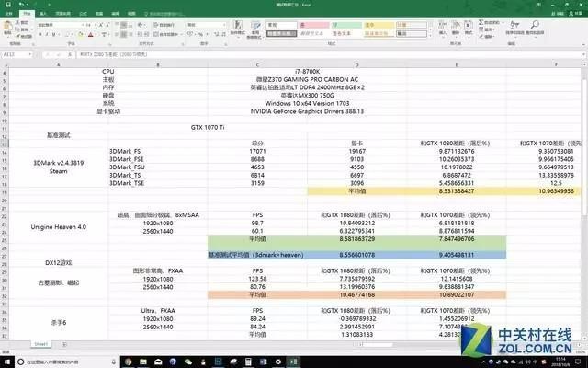Screen dimensions: 588x368
Task: Open the font size dropdown
Action: point(94,25)
